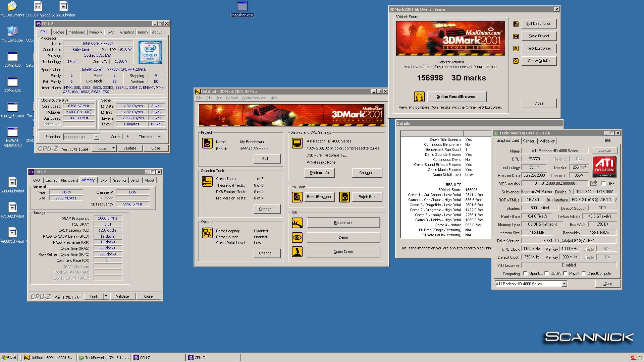Click the Bus Interface question mark icon
This screenshot has width=644, height=362.
click(x=615, y=200)
